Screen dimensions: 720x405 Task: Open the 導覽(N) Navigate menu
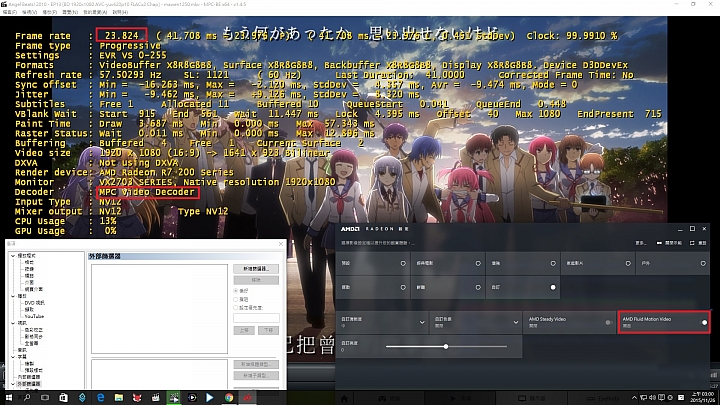(70, 12)
